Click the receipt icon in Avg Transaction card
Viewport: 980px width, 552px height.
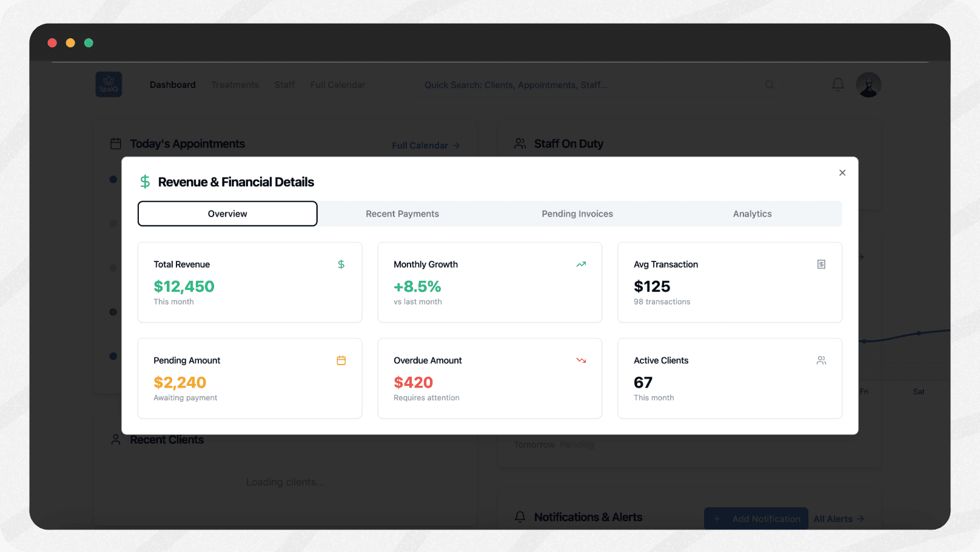click(x=821, y=264)
